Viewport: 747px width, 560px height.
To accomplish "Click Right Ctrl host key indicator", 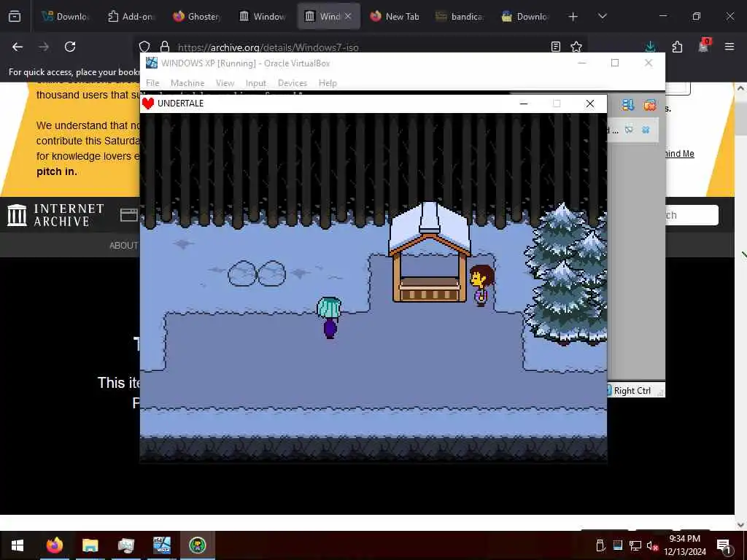I will click(x=632, y=391).
